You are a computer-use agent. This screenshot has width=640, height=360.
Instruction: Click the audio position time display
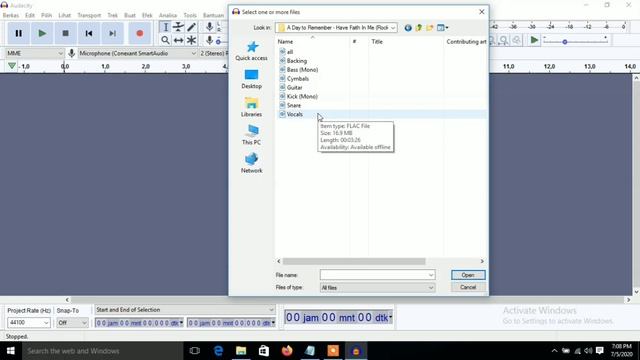[338, 317]
